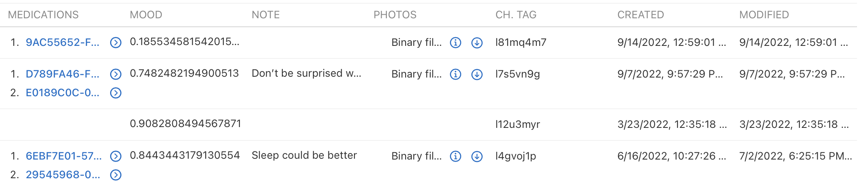Click arrow icon next to D789FA46-F medication
868x190 pixels.
(116, 74)
